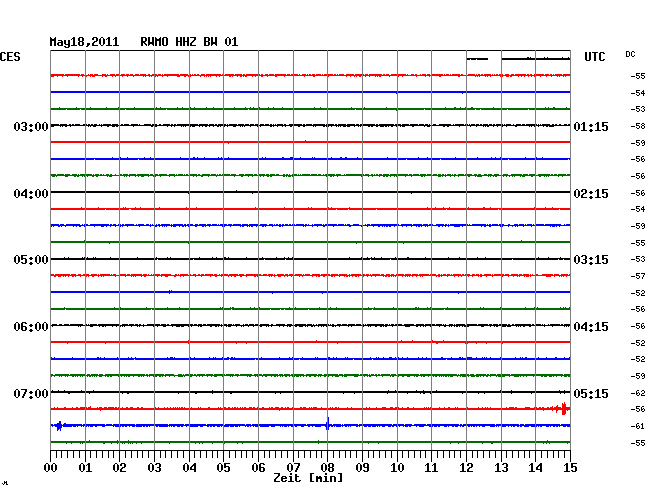Click the DC value -62
This screenshot has height=494, width=650.
(x=638, y=393)
